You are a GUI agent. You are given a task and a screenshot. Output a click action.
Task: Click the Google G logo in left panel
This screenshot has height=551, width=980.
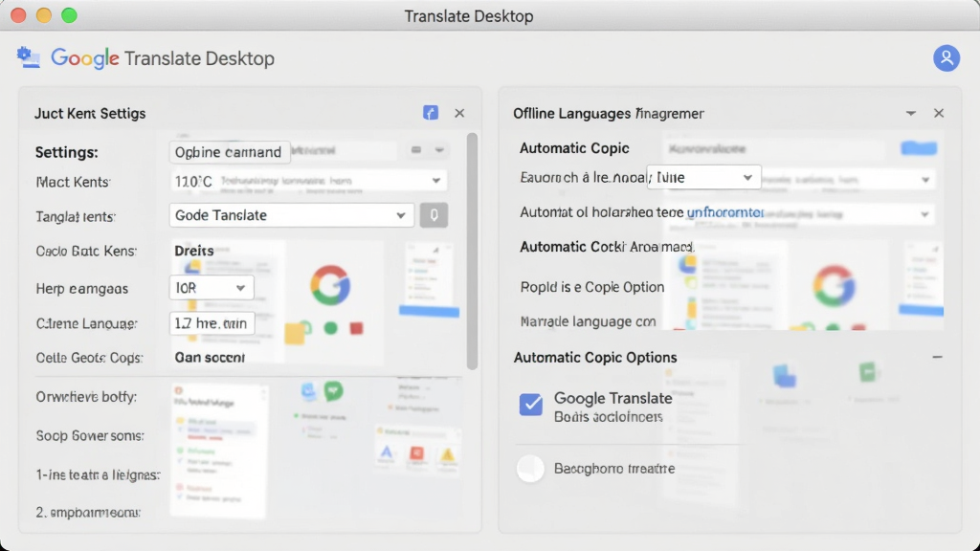[x=330, y=285]
